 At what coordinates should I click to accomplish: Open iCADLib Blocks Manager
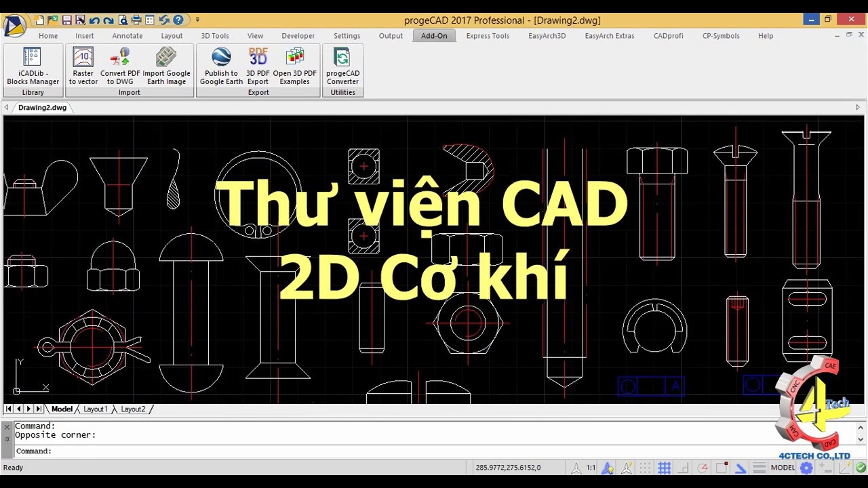coord(33,66)
